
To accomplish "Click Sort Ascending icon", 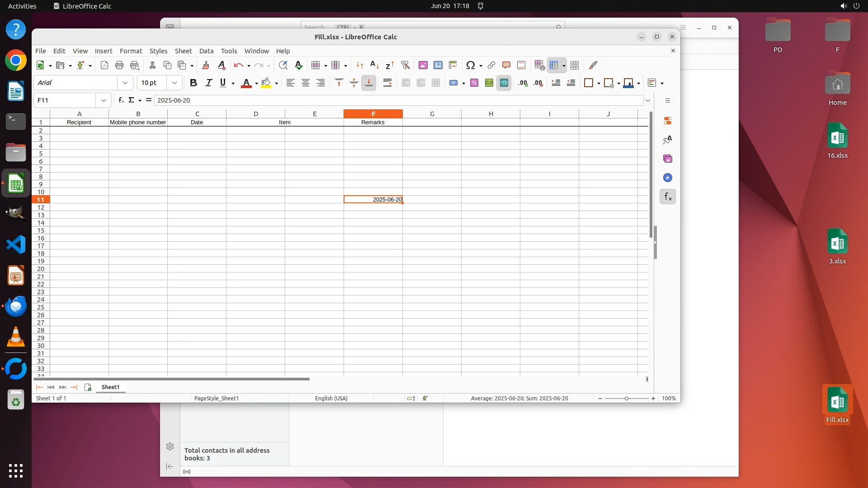I will [x=374, y=66].
